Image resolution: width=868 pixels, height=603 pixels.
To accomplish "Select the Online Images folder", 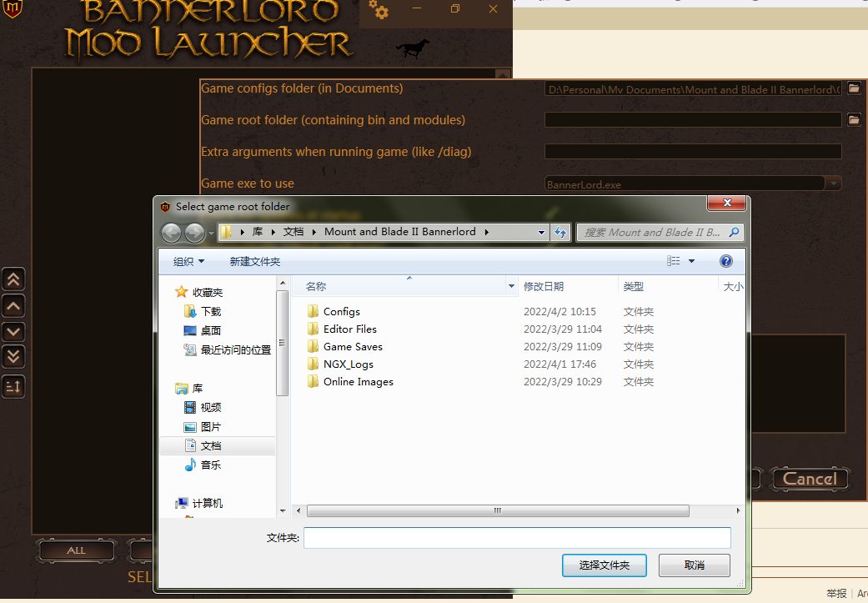I will click(x=359, y=381).
